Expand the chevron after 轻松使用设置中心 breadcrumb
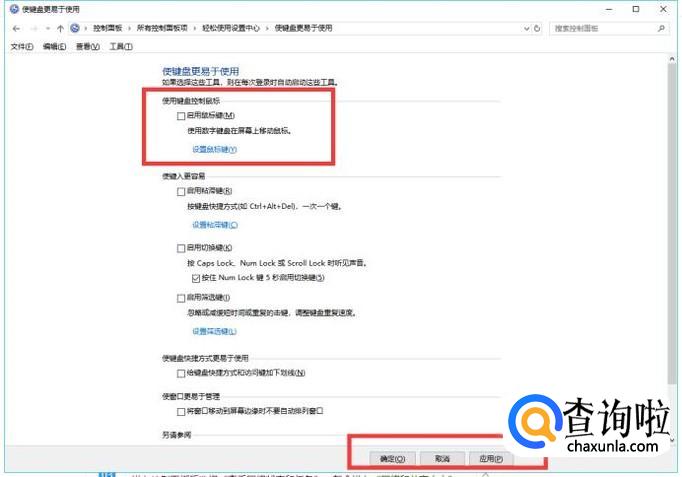The width and height of the screenshot is (682, 477). coord(267,29)
